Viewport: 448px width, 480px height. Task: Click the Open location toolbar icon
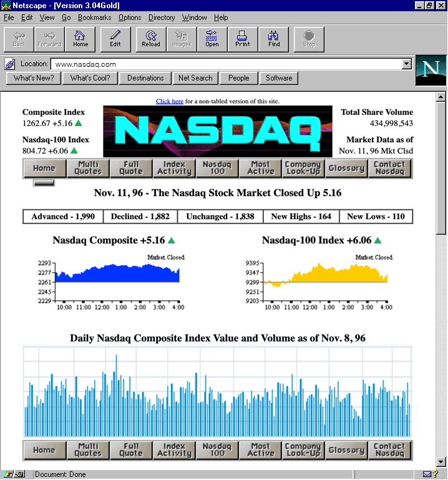point(212,39)
